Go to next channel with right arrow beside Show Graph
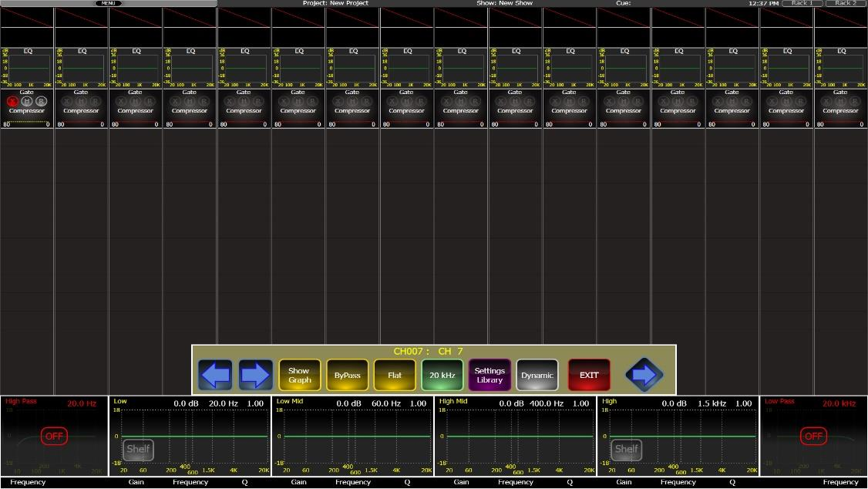Image resolution: width=868 pixels, height=489 pixels. (255, 375)
